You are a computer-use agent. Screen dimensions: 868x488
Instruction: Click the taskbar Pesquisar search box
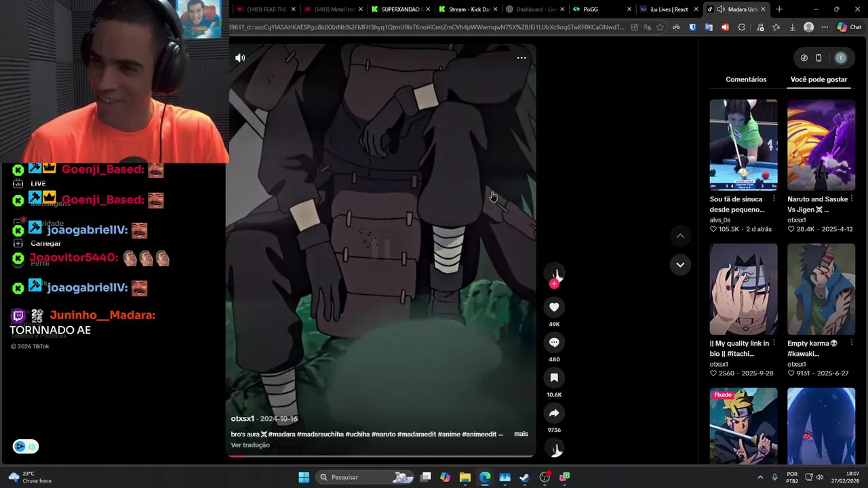[x=366, y=477]
